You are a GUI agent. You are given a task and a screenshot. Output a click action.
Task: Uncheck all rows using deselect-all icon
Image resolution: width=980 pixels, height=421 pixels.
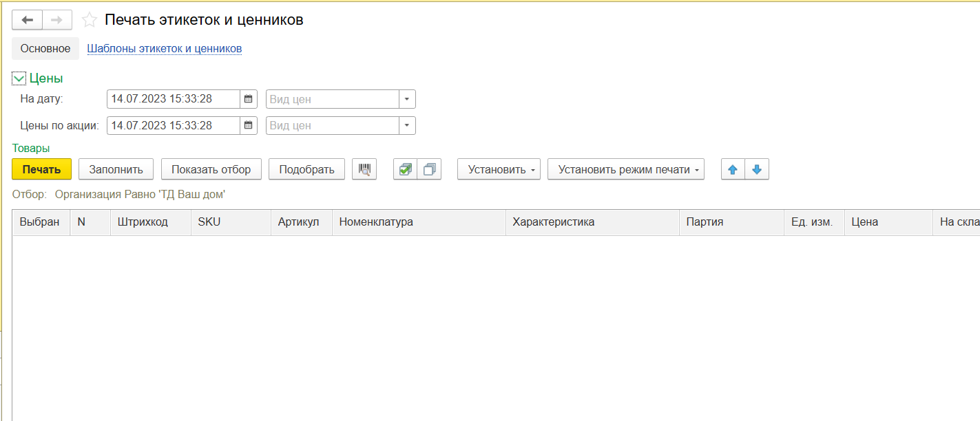point(429,169)
